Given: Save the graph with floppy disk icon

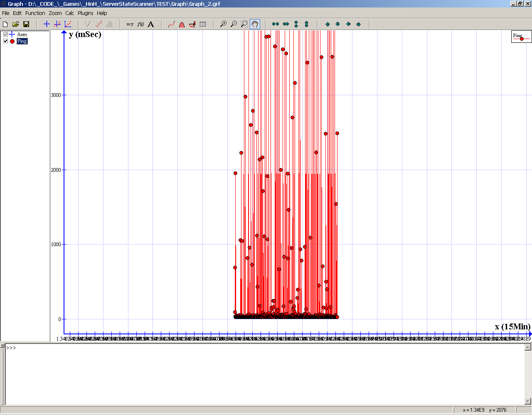Looking at the screenshot, I should (26, 24).
